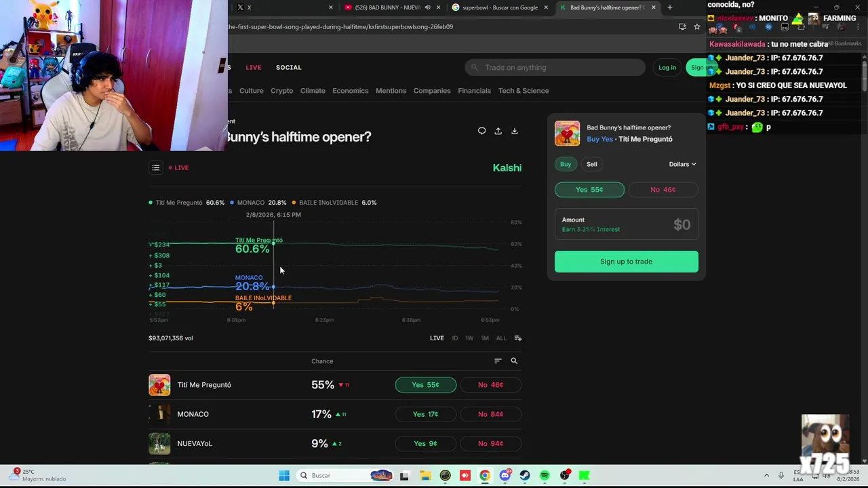The image size is (868, 488).
Task: Set chart range to LIVE
Action: [x=437, y=338]
